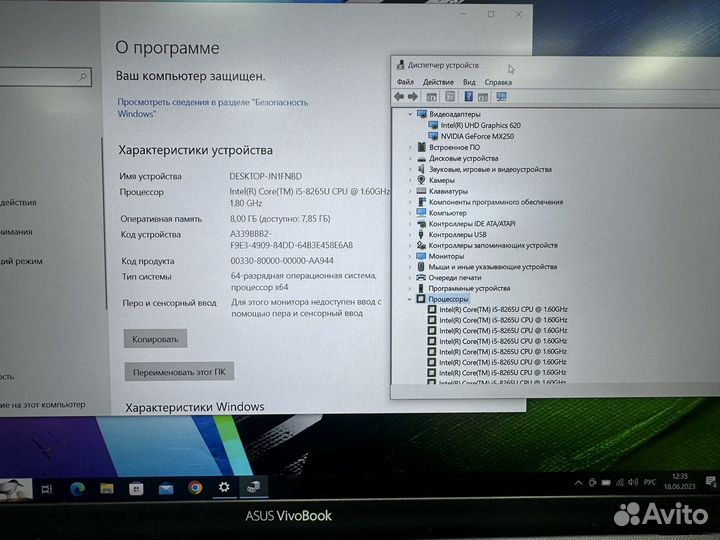Screen dimensions: 720x540
Task: Open Properties sheet icon in Device Manager toolbar
Action: 450,96
